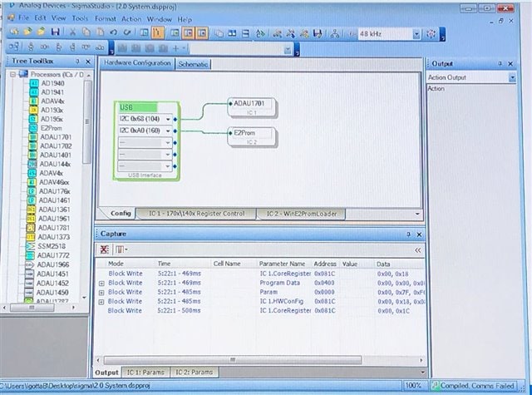Select the E2Prom IC 2 block
The width and height of the screenshot is (532, 395).
[252, 136]
